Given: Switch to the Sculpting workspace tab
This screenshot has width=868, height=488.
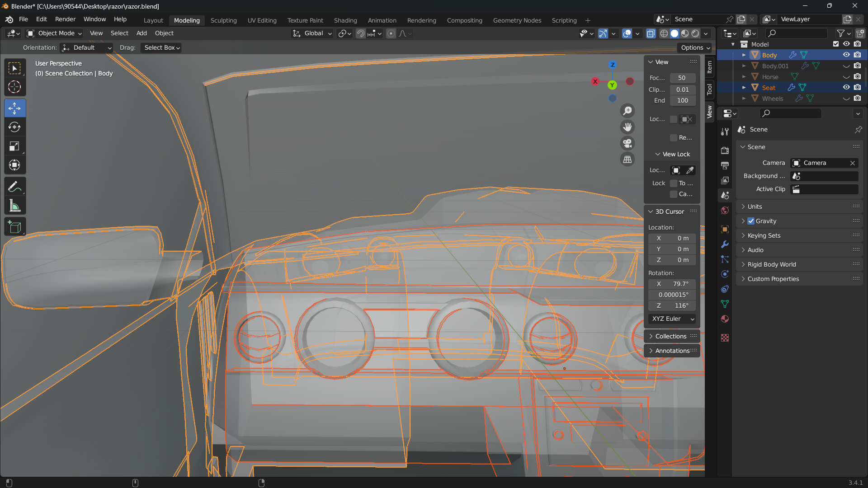Looking at the screenshot, I should coord(223,20).
